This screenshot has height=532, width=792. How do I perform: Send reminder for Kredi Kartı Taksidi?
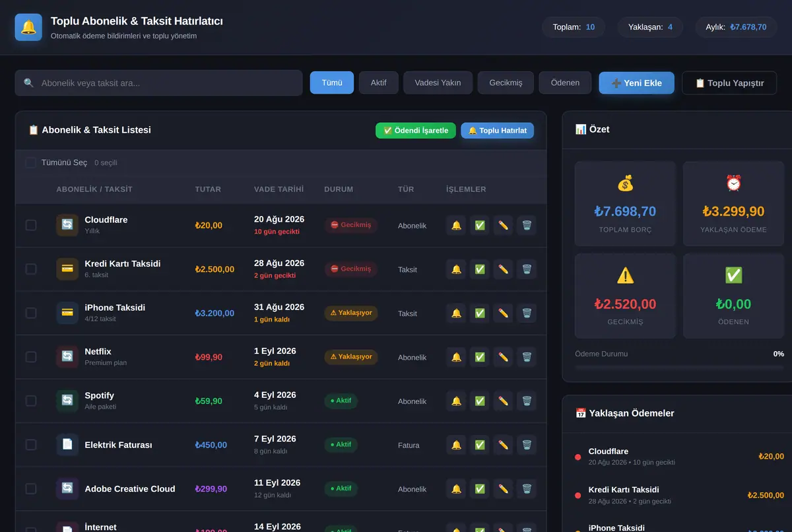[x=456, y=269]
